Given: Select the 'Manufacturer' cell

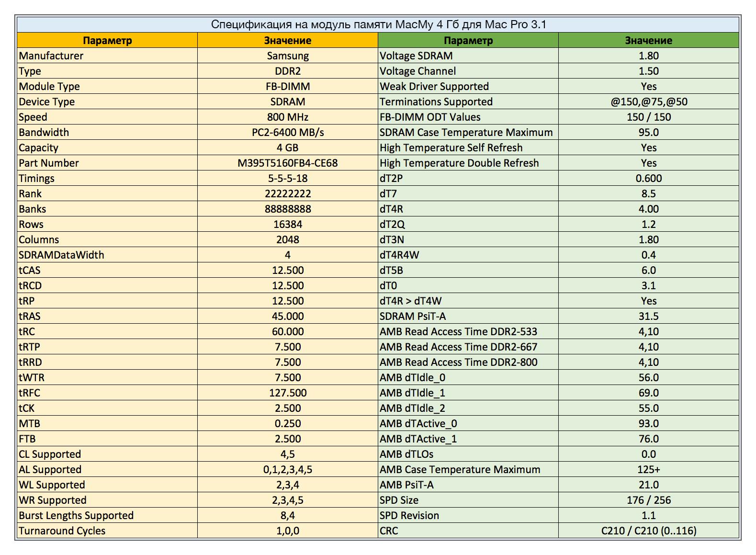Looking at the screenshot, I should tap(107, 56).
